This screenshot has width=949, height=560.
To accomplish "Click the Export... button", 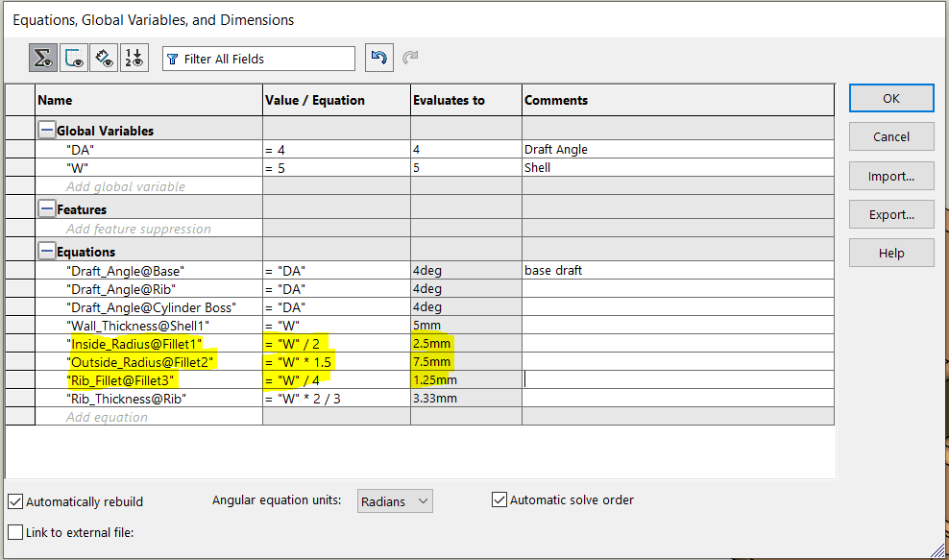I will point(890,214).
